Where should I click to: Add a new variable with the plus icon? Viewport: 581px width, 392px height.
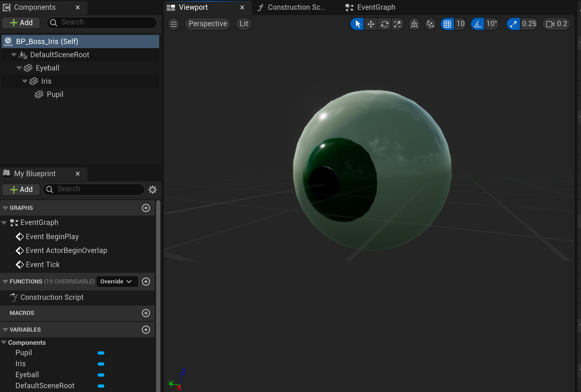(146, 330)
